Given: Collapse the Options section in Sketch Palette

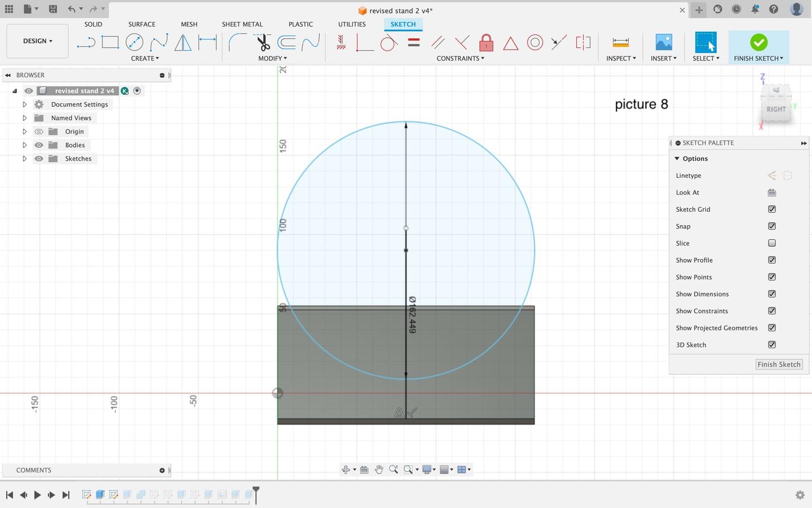Looking at the screenshot, I should click(x=677, y=159).
